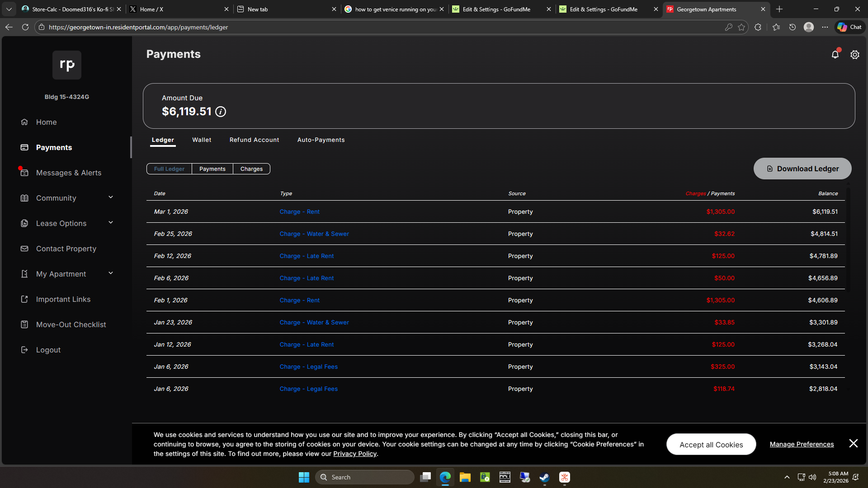The width and height of the screenshot is (868, 488).
Task: Click the Windows Start button
Action: coord(304,477)
